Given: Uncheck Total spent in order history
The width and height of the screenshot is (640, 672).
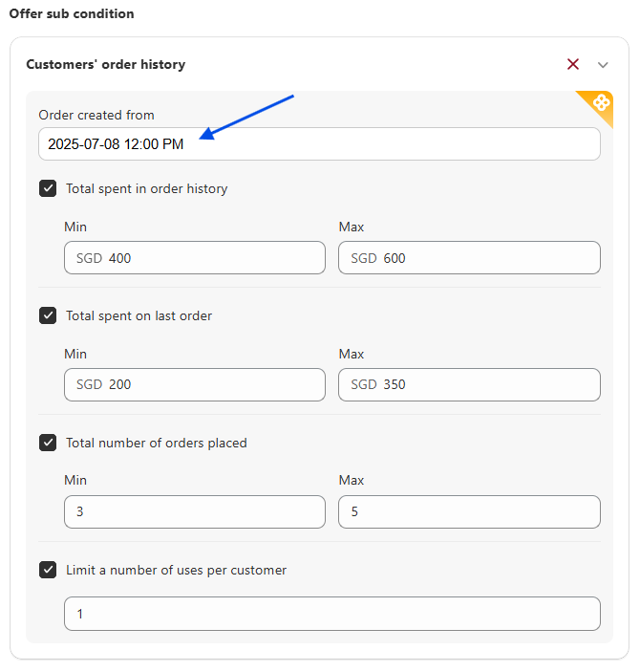Looking at the screenshot, I should point(48,188).
